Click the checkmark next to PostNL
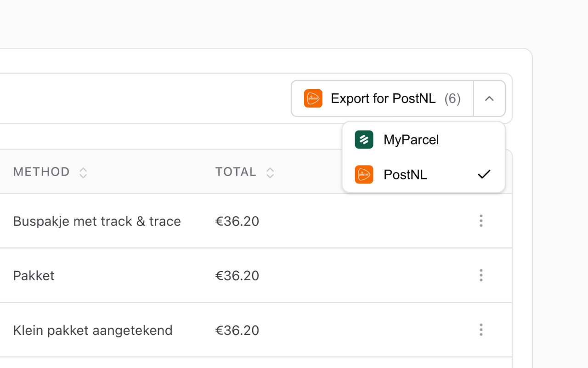The width and height of the screenshot is (588, 368). [x=484, y=174]
